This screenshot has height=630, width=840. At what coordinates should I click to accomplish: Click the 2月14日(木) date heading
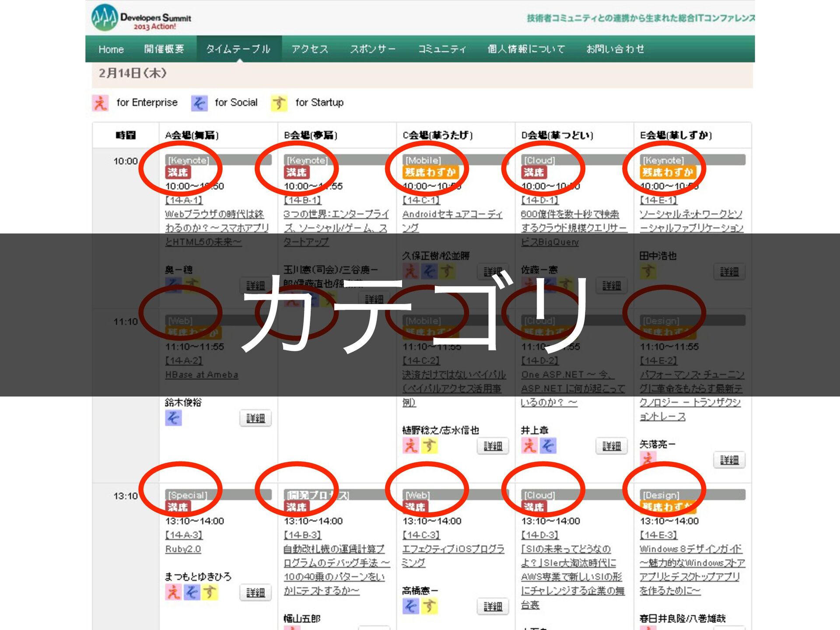point(133,73)
